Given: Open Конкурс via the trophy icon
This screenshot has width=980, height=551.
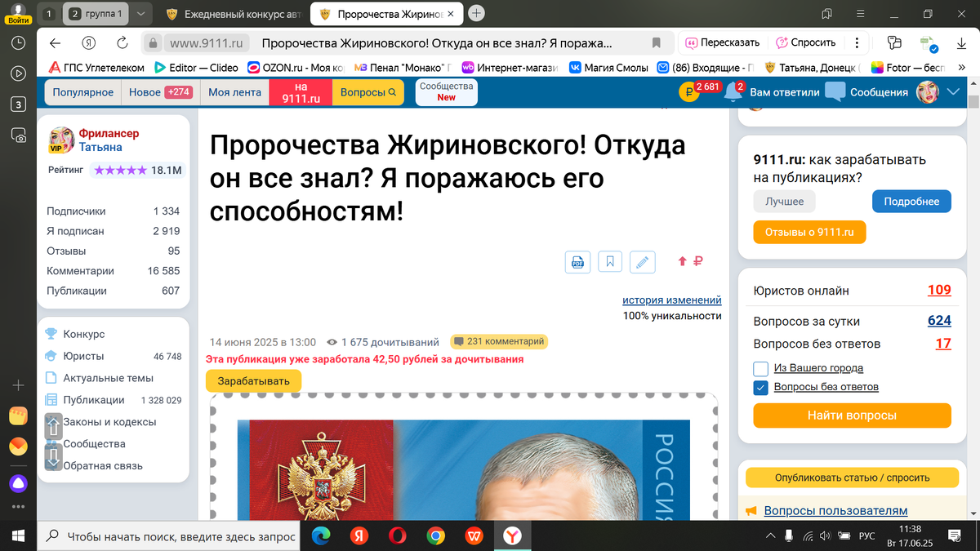Looking at the screenshot, I should (x=51, y=334).
